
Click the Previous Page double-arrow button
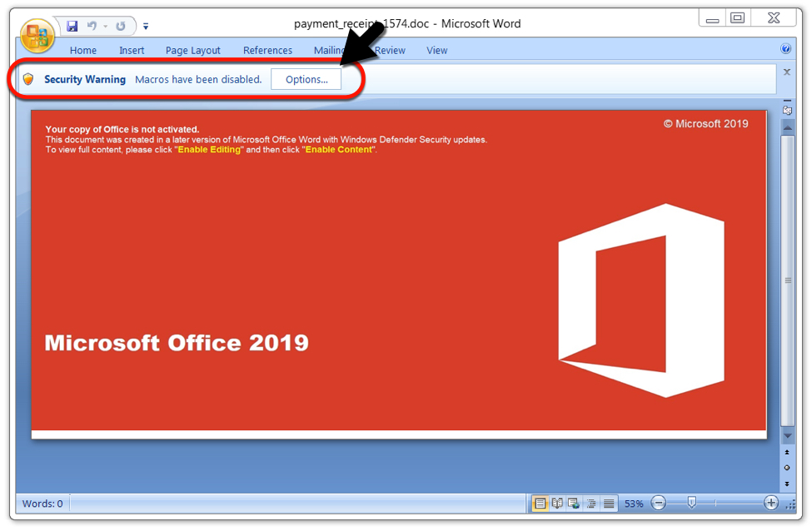[787, 452]
